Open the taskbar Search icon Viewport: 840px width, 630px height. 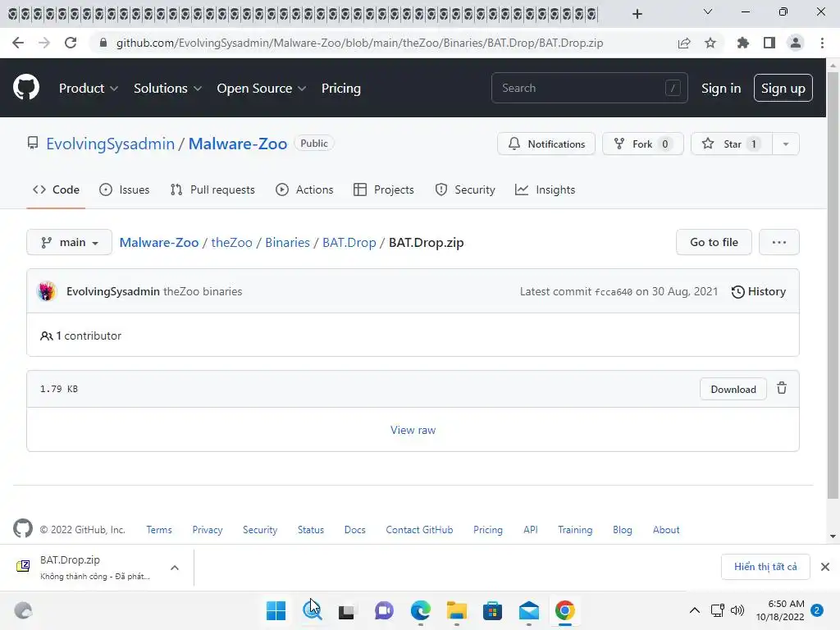(312, 610)
